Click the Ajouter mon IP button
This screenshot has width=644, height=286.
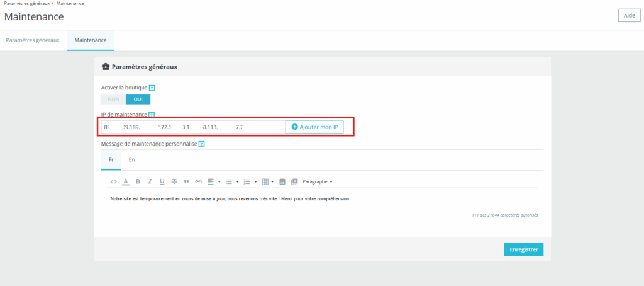(x=314, y=127)
